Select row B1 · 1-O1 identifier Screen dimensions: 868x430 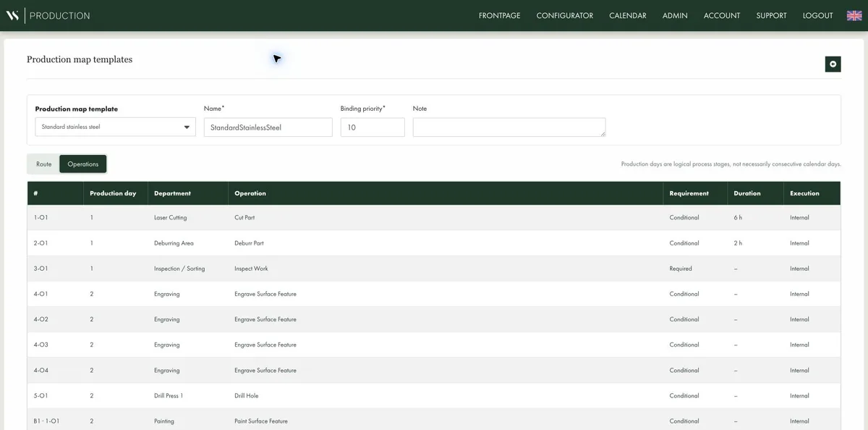[46, 421]
